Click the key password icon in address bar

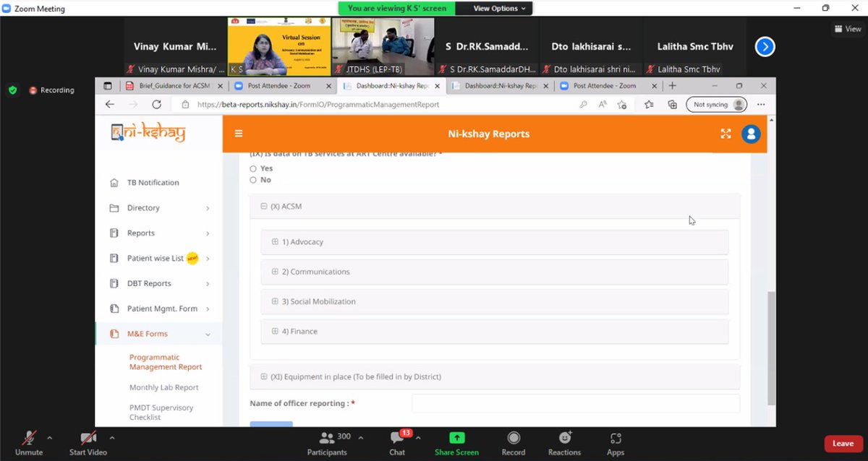coord(584,104)
